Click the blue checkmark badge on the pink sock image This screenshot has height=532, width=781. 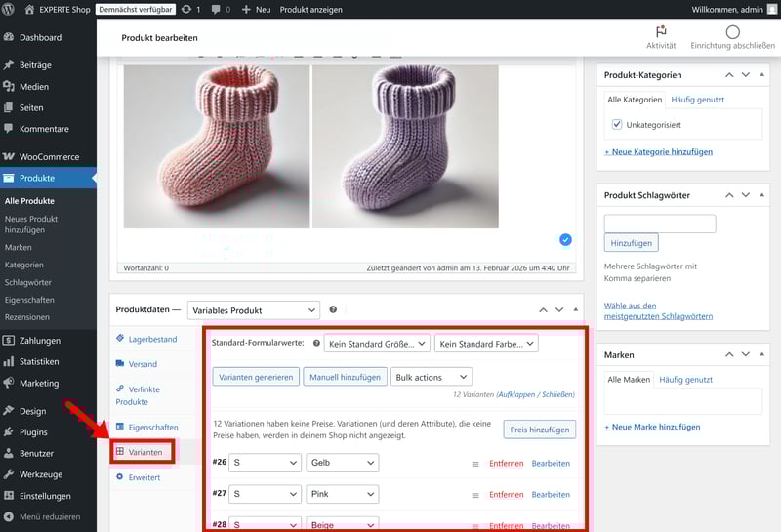pos(565,239)
